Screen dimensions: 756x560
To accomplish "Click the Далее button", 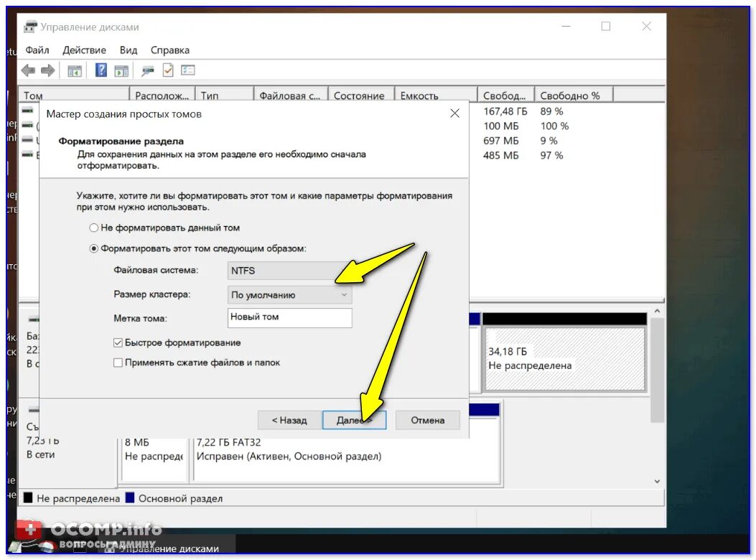I will point(355,420).
